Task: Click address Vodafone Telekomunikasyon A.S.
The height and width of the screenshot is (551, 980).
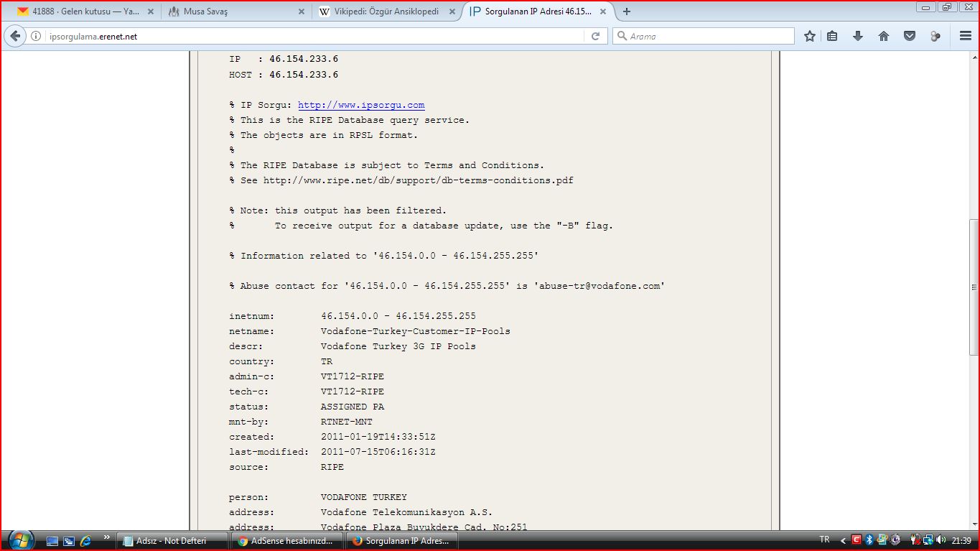Action: click(x=407, y=512)
